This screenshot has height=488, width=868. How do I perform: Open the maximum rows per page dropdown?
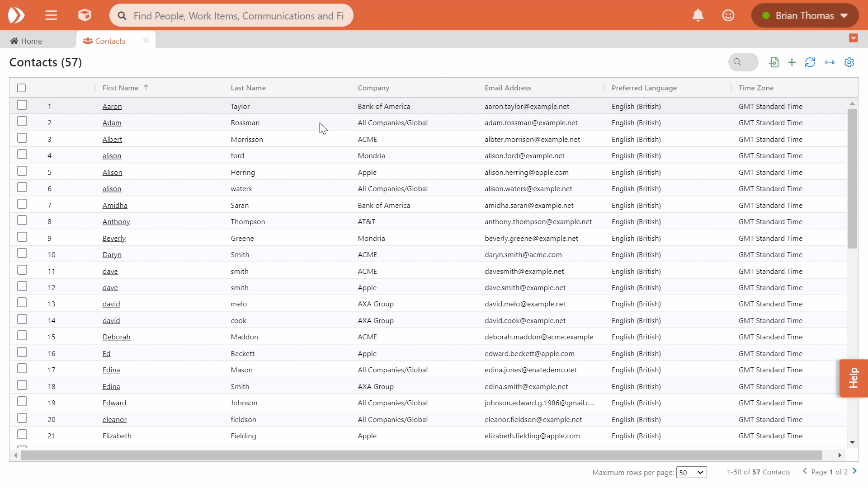click(691, 473)
